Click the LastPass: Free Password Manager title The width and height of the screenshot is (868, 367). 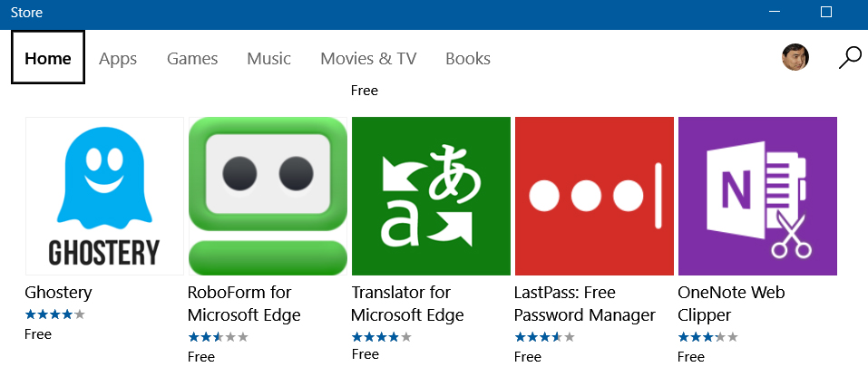(584, 304)
